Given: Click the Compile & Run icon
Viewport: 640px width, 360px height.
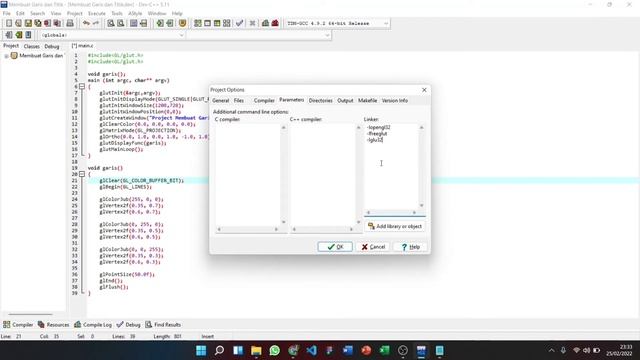Looking at the screenshot, I should pyautogui.click(x=217, y=23).
